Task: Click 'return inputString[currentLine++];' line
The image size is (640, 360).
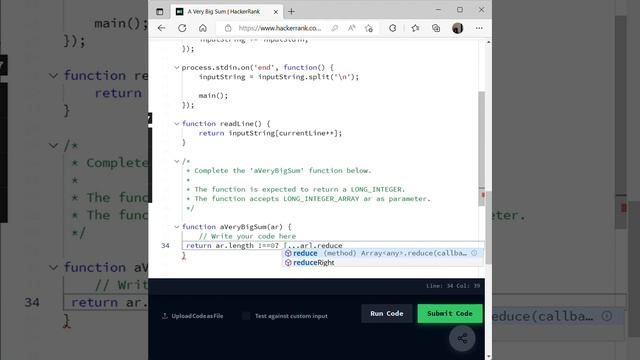Action: point(270,133)
